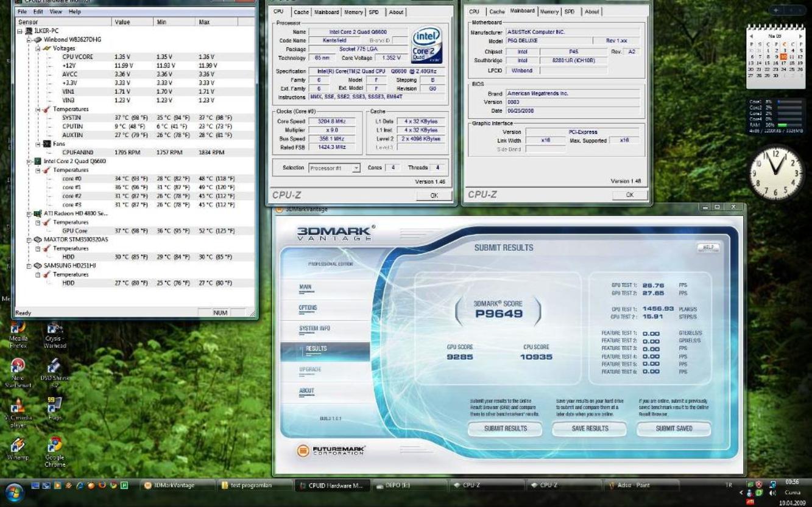Select GPU Core temperature row

[x=134, y=231]
